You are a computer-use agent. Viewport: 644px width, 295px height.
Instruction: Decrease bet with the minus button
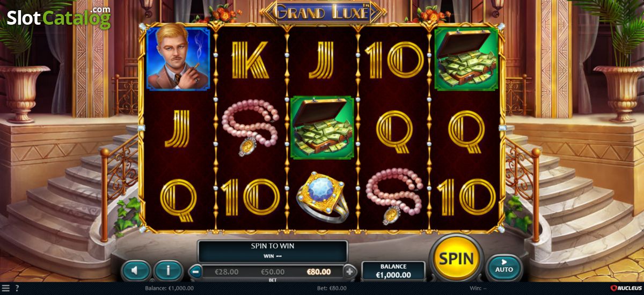(x=196, y=271)
